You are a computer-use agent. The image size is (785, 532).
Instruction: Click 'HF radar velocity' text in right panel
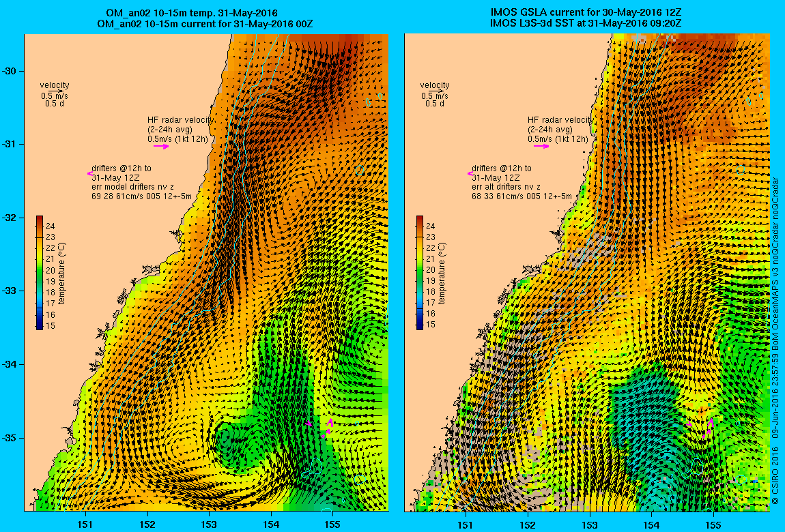[x=560, y=120]
